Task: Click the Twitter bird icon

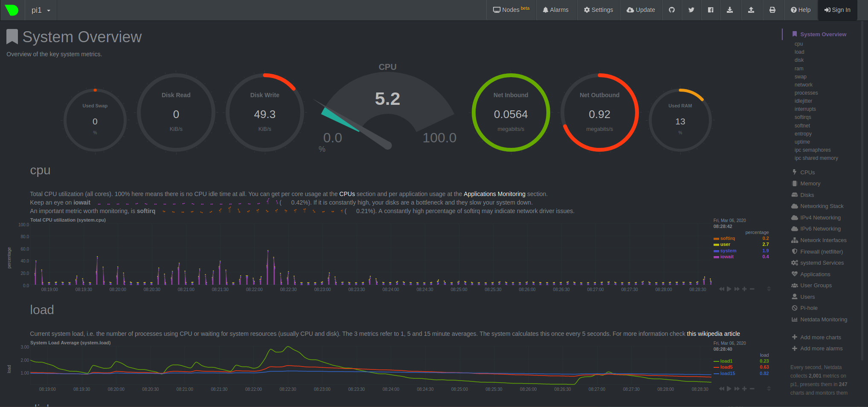Action: pos(691,10)
